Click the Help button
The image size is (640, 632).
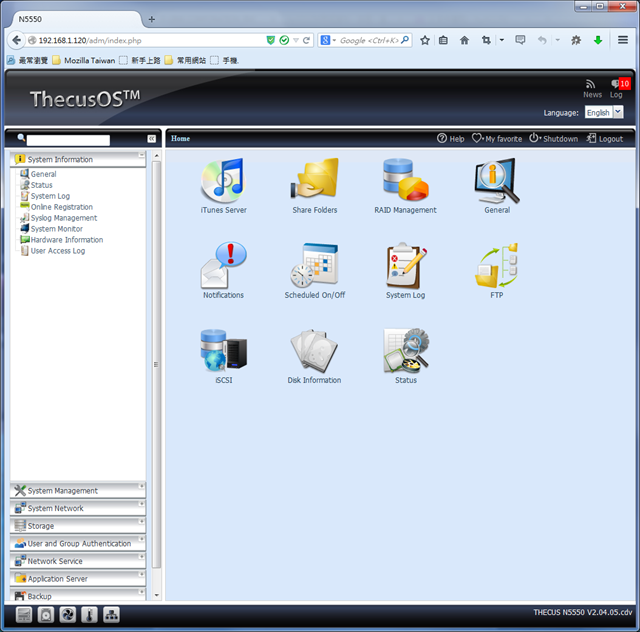pos(451,138)
